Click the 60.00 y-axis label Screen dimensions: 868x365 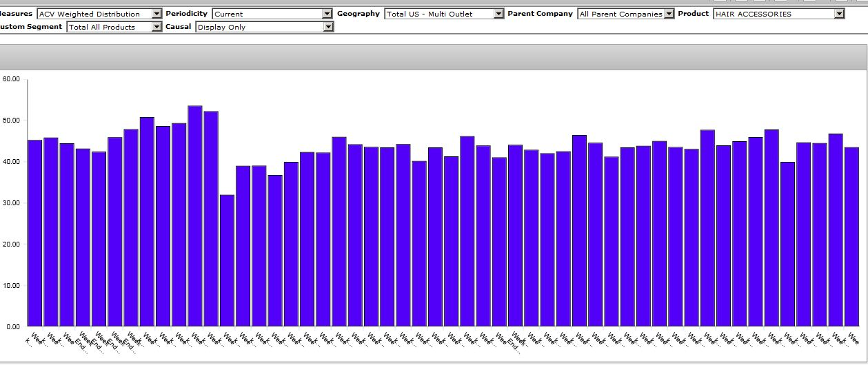(x=11, y=79)
